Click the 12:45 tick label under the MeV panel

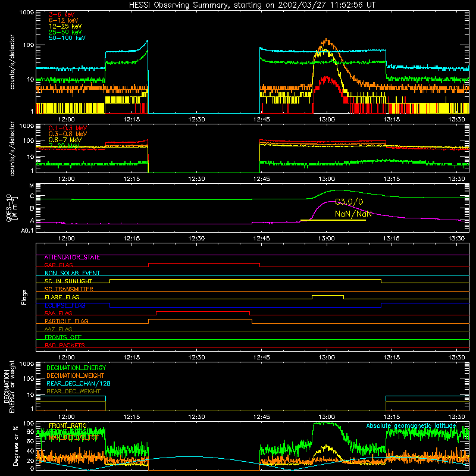click(x=261, y=179)
